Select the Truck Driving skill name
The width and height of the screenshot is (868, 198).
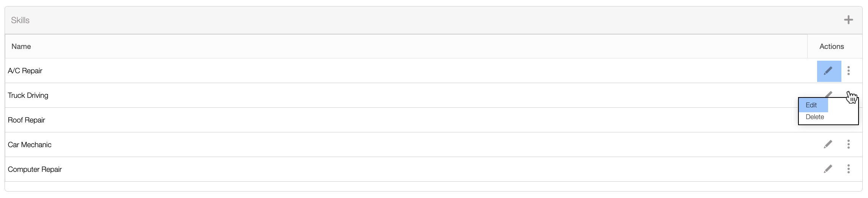point(28,96)
